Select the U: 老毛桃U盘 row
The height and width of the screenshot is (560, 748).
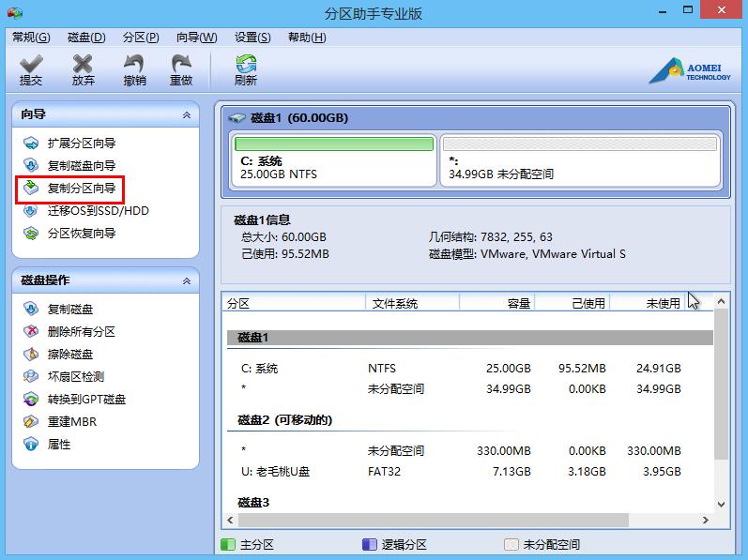click(470, 471)
